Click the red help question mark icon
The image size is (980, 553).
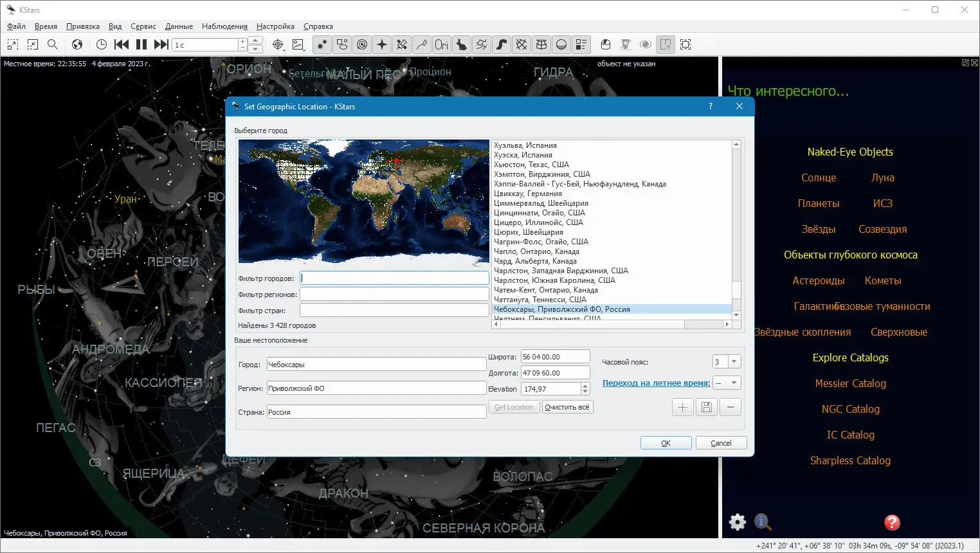[x=892, y=522]
